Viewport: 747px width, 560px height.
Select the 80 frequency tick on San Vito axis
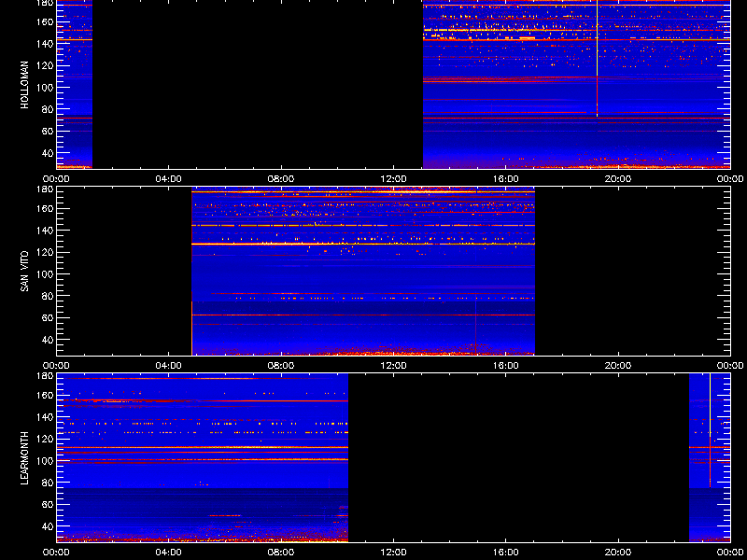pyautogui.click(x=49, y=296)
